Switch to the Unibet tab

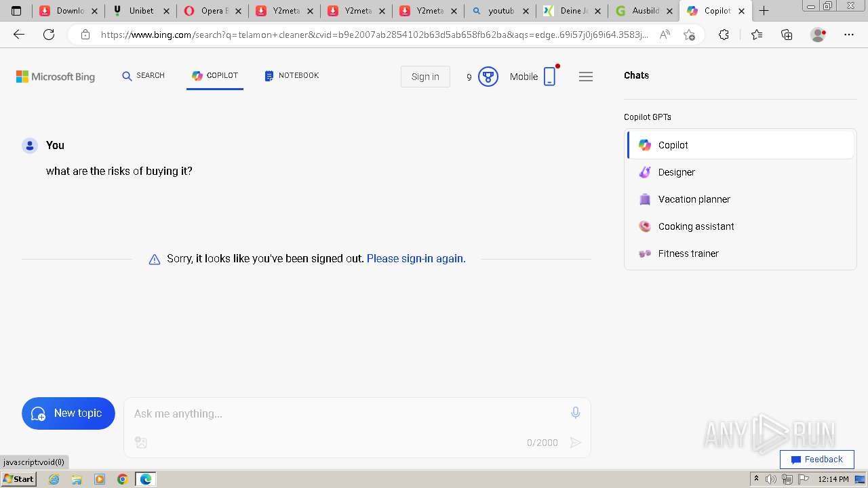(141, 11)
